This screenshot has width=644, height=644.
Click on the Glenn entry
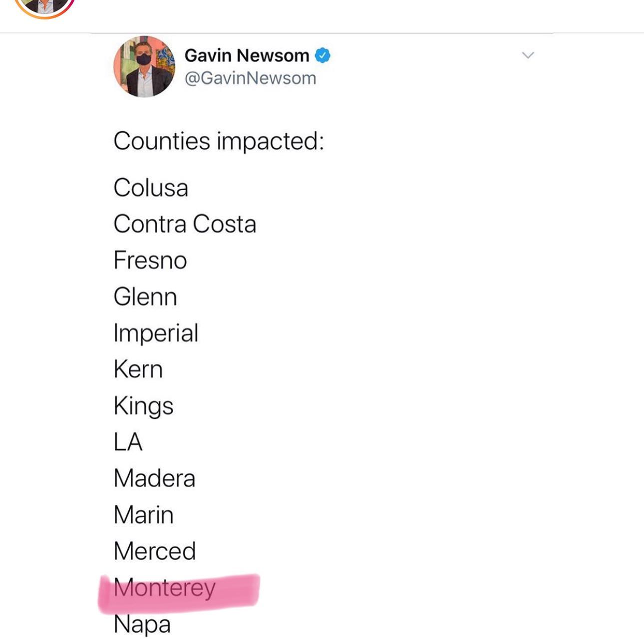145,297
